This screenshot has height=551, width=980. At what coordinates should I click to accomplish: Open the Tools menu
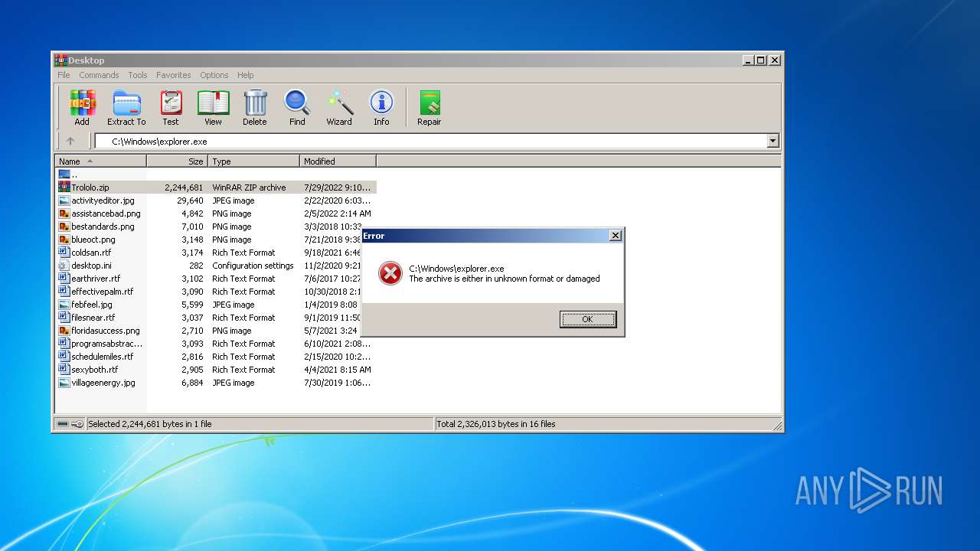click(x=138, y=75)
